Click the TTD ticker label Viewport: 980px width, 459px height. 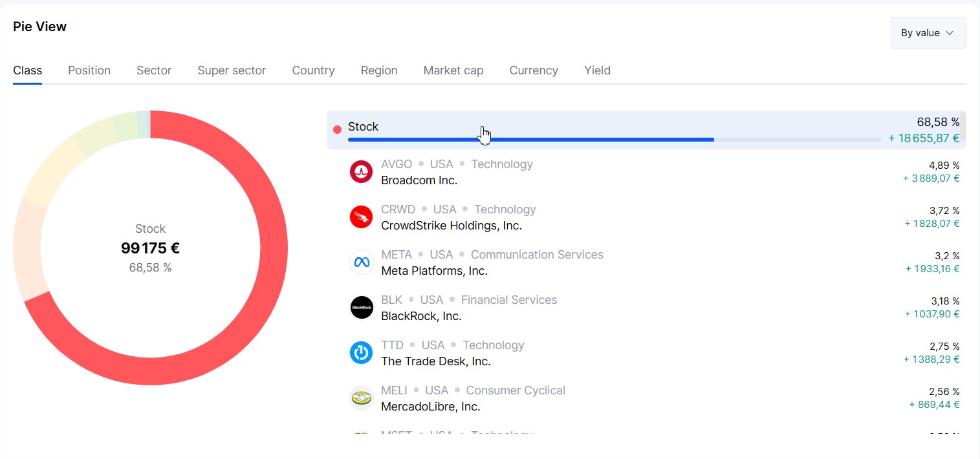(392, 345)
